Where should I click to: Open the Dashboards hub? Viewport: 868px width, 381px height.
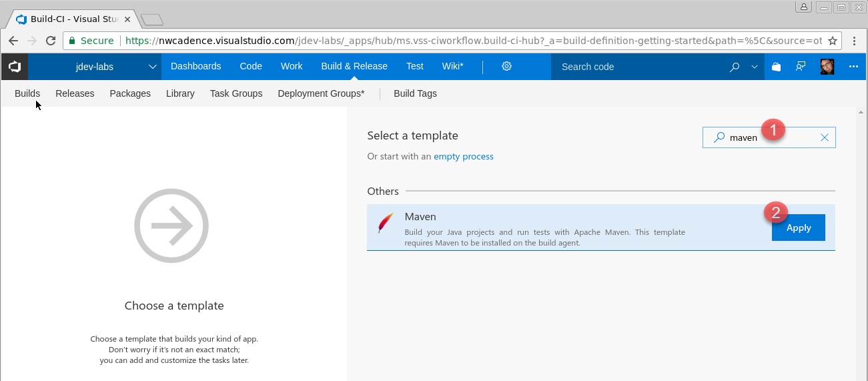[x=195, y=66]
